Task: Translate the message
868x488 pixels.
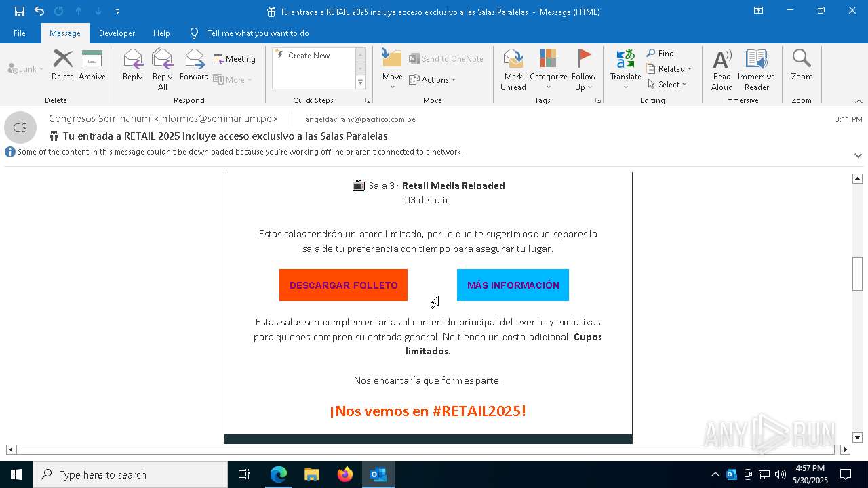Action: (x=626, y=69)
